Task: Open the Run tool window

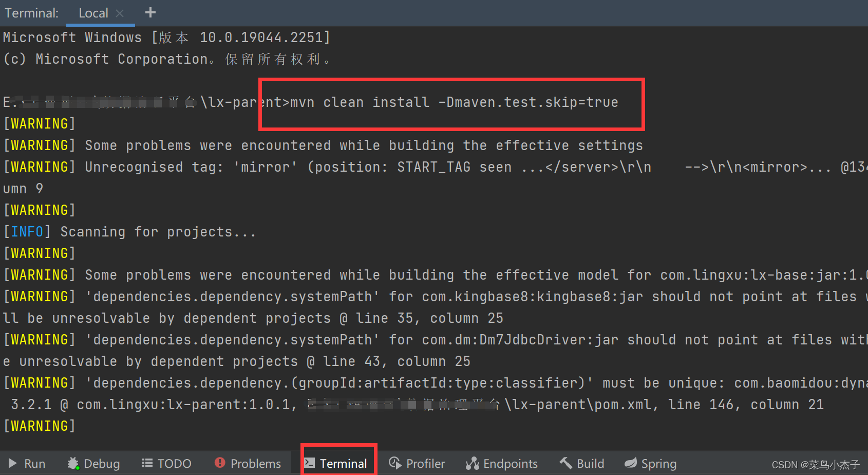Action: [27, 464]
